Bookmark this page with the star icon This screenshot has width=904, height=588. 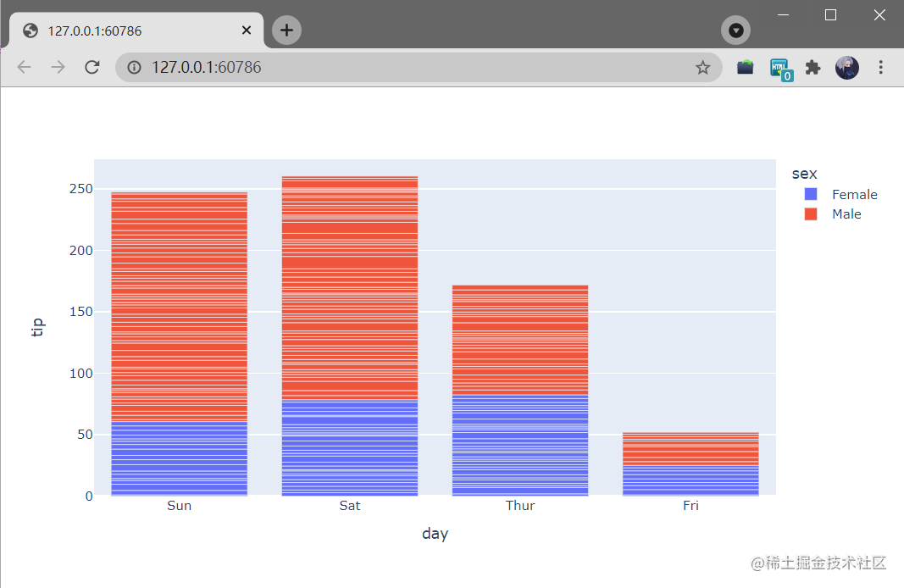point(702,68)
